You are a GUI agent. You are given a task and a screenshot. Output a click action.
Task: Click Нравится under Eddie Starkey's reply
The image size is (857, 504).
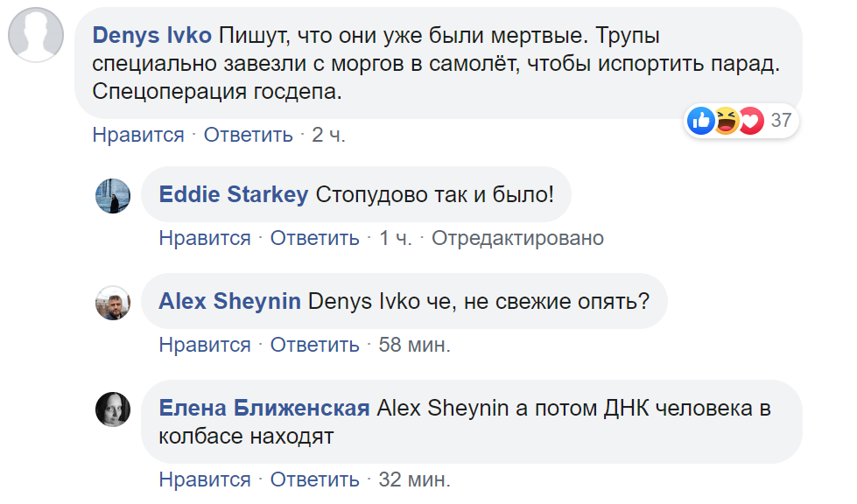pyautogui.click(x=205, y=238)
